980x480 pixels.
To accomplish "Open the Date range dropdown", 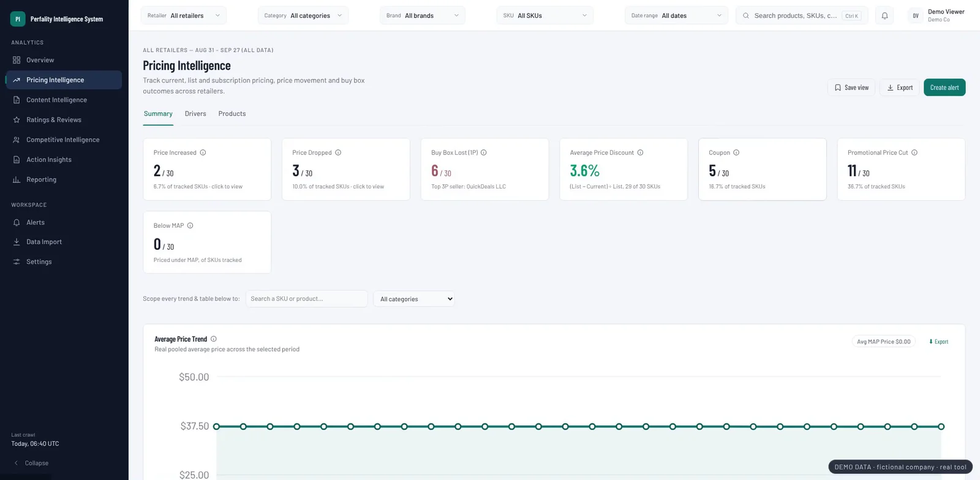I will pyautogui.click(x=677, y=16).
